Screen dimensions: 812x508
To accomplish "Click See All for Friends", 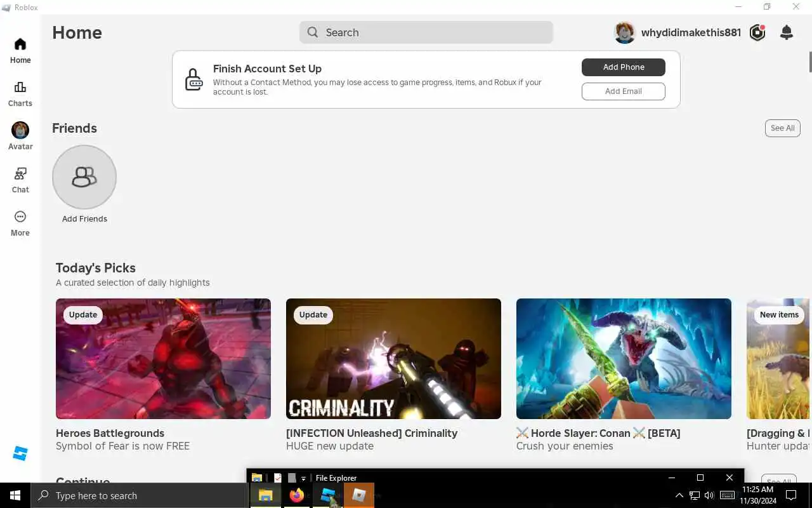I will [782, 128].
